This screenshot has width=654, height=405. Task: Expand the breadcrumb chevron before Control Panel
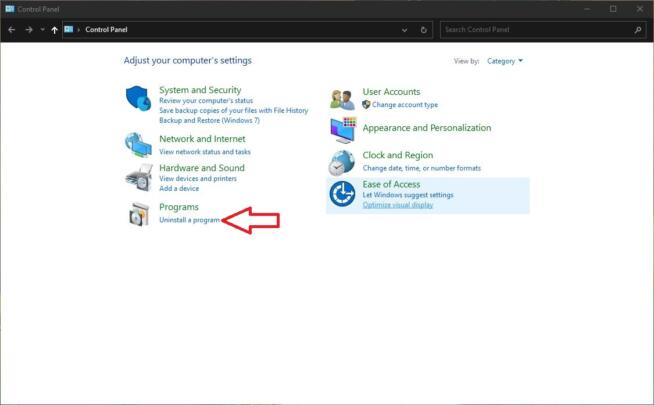pyautogui.click(x=78, y=30)
